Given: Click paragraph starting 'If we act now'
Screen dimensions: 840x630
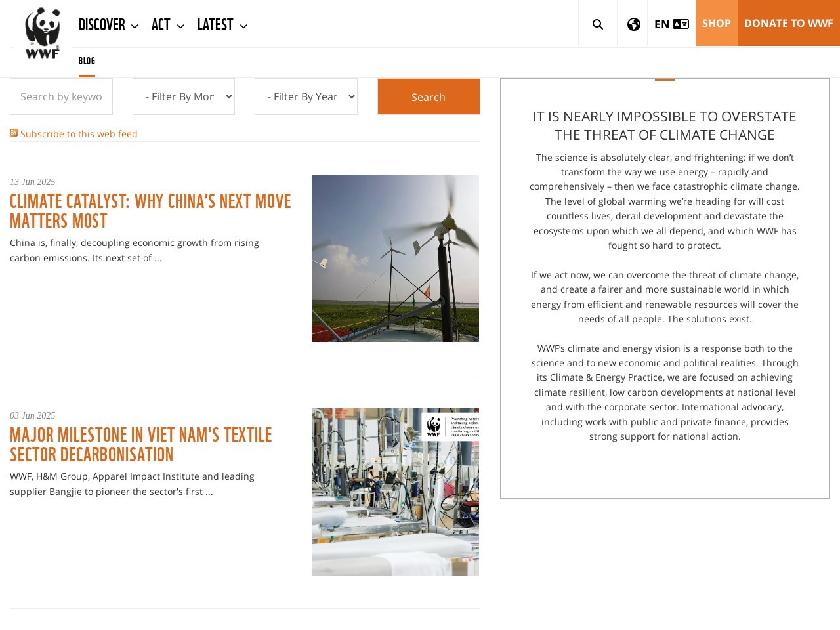Looking at the screenshot, I should pos(665,297).
